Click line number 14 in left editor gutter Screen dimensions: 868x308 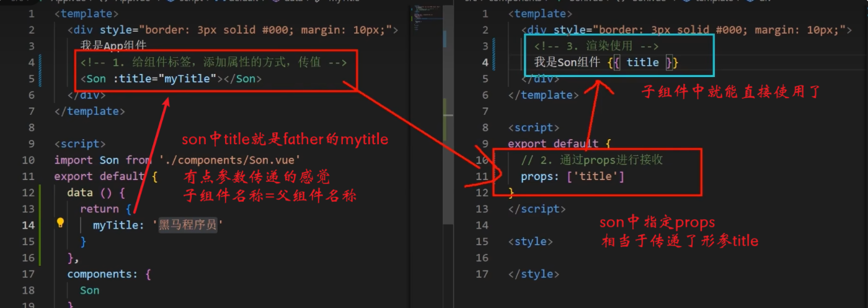[28, 225]
